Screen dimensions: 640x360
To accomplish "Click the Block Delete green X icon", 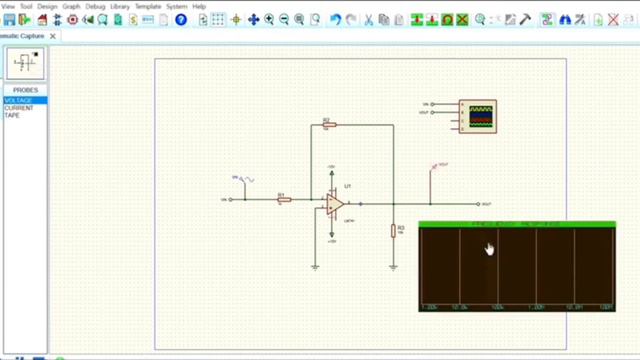I will click(x=462, y=20).
